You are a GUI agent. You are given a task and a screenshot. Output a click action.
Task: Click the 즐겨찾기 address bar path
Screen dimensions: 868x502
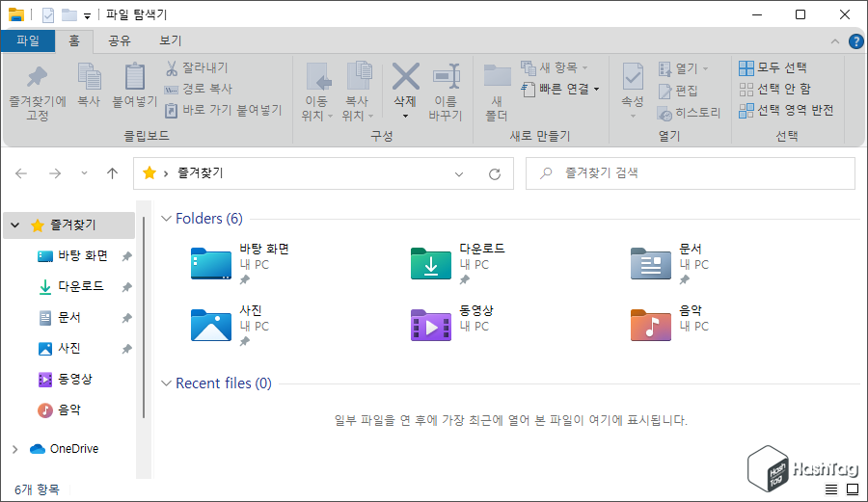201,173
